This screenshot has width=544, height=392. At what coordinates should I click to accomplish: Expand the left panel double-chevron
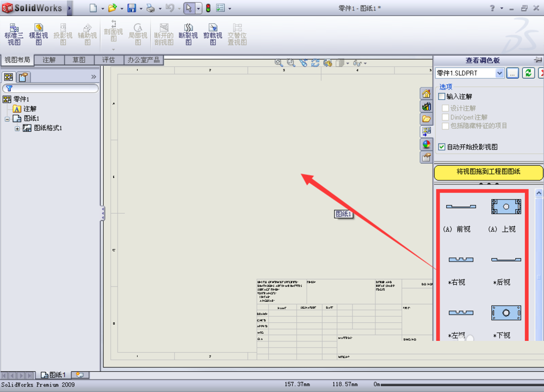(x=94, y=77)
